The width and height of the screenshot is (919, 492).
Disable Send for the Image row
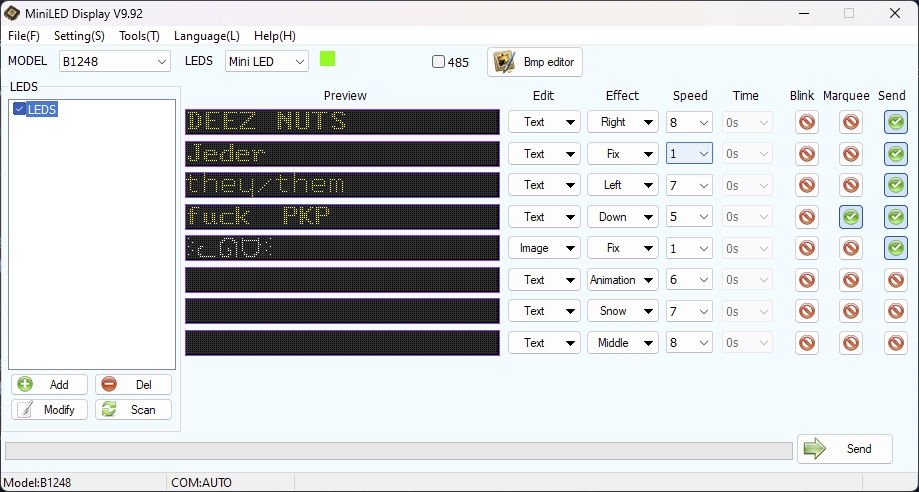tap(896, 248)
